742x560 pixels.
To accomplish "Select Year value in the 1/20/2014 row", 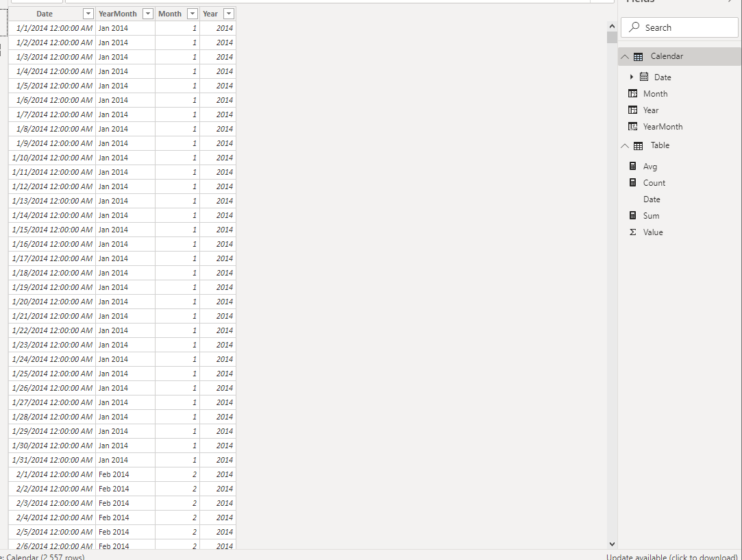I will pos(218,302).
